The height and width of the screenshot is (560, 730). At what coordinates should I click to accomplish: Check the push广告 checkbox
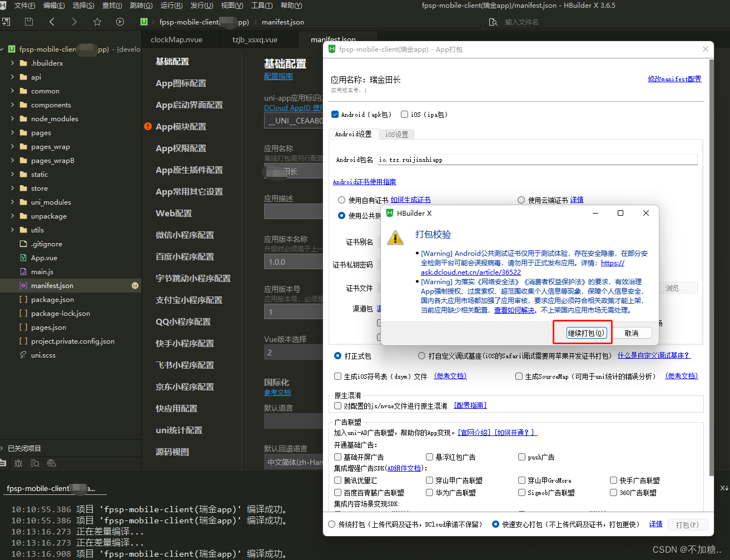522,457
